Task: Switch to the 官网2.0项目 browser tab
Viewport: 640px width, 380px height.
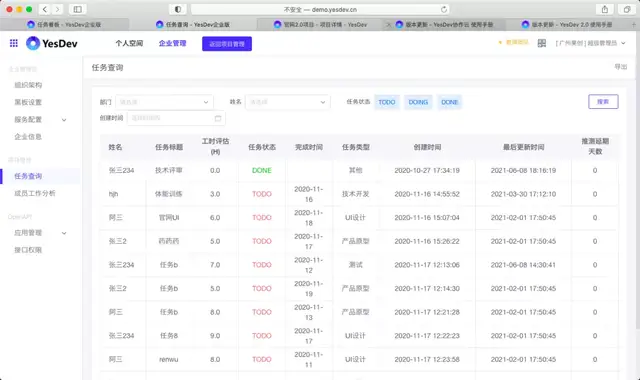Action: pyautogui.click(x=320, y=24)
